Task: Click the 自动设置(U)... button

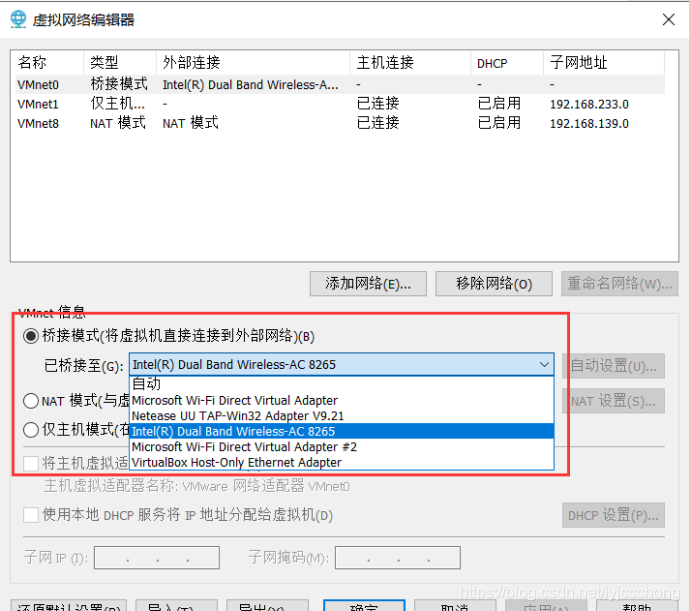Action: click(613, 366)
